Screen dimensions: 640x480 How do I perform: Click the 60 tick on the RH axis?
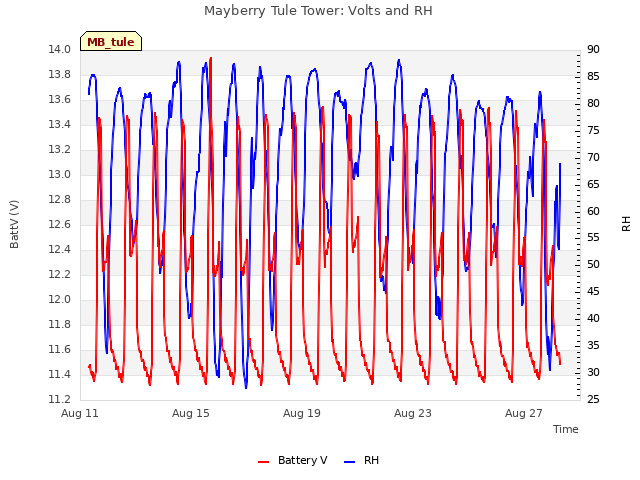click(593, 211)
